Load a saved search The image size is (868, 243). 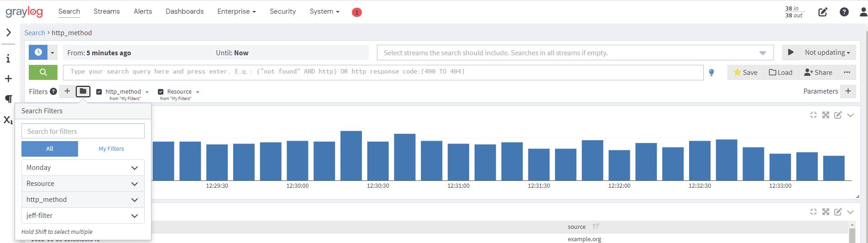pyautogui.click(x=780, y=72)
